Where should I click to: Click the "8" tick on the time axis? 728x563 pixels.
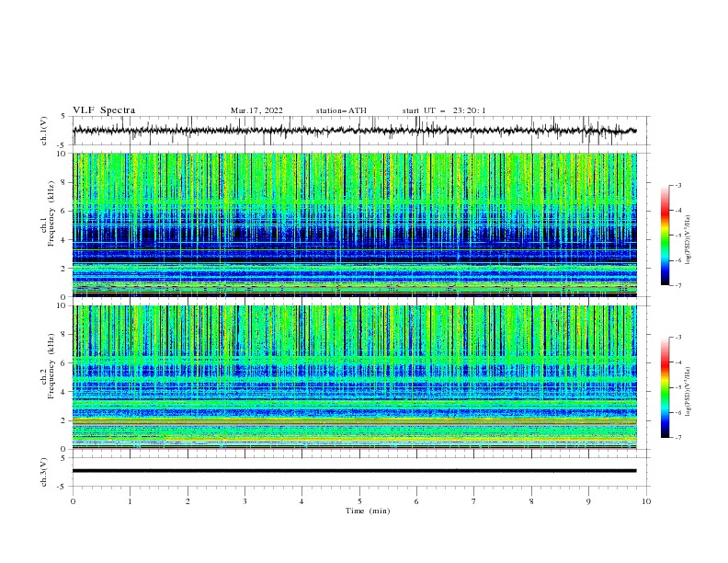click(531, 501)
